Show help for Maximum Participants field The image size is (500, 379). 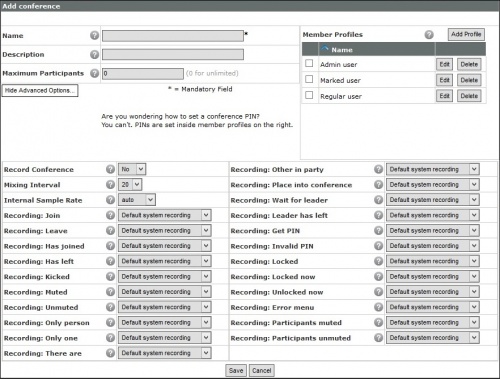[x=95, y=73]
